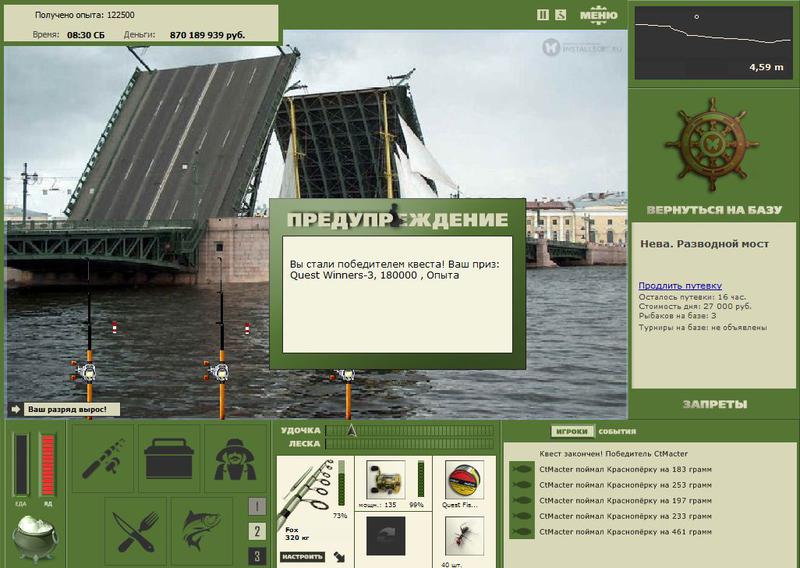
Task: Click the reel thumbnail with мощн. 135
Action: tap(385, 480)
